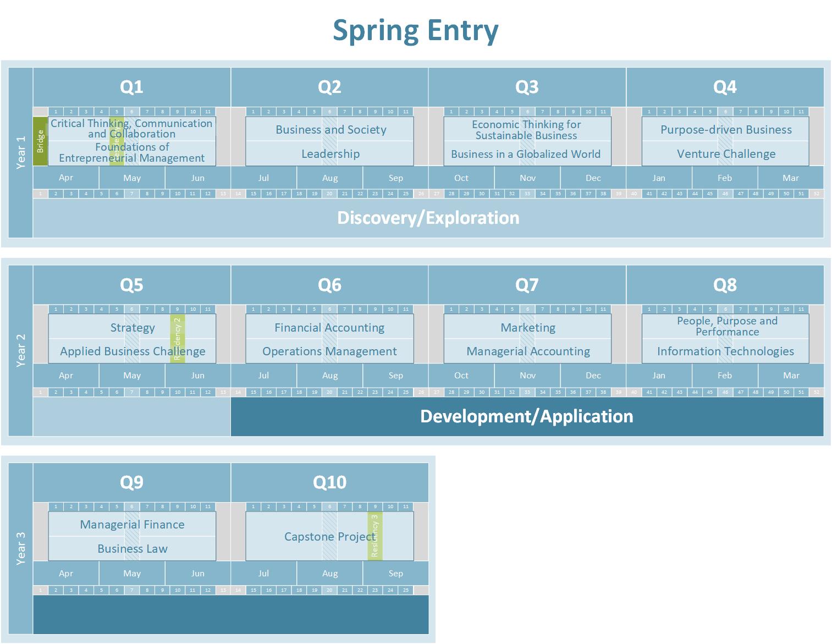Click the 'Discovery/Exploration' phase bar
The height and width of the screenshot is (644, 832).
pyautogui.click(x=428, y=218)
